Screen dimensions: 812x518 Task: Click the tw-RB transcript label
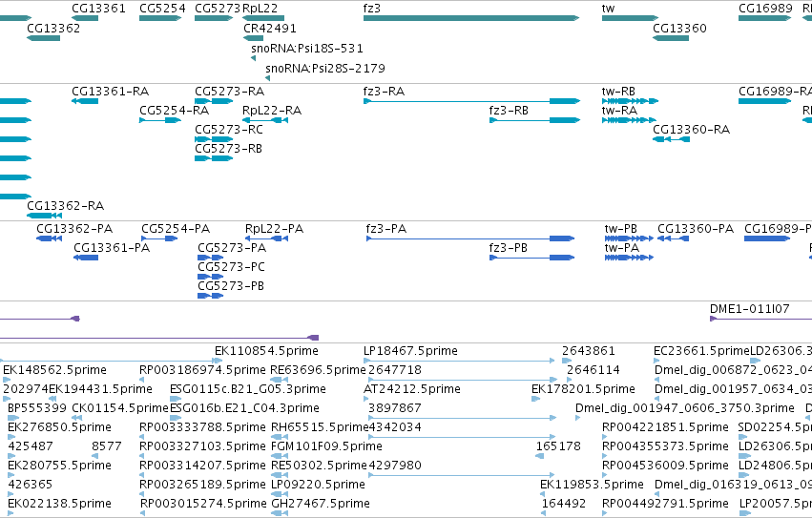(x=618, y=92)
